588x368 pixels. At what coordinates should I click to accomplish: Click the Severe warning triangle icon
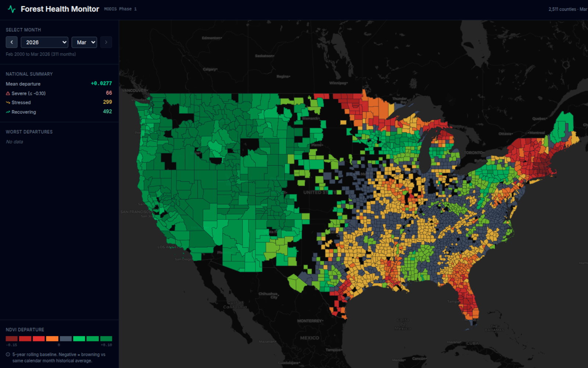[8, 93]
